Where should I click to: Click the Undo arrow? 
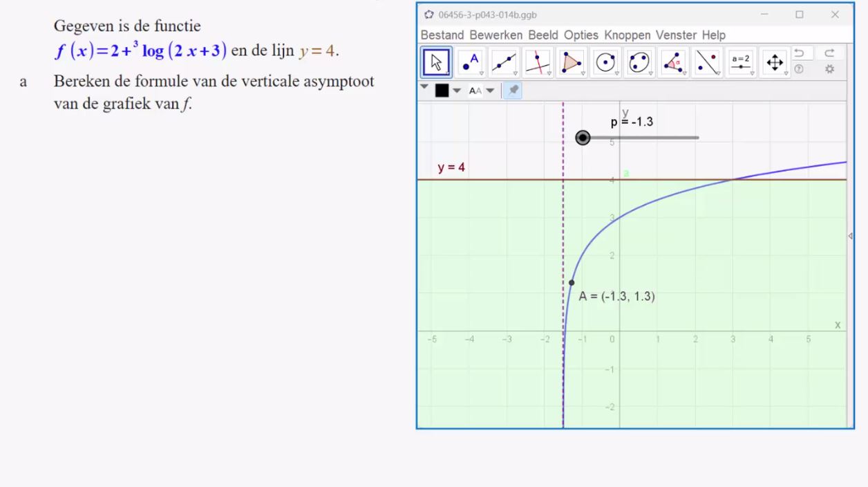[x=799, y=53]
